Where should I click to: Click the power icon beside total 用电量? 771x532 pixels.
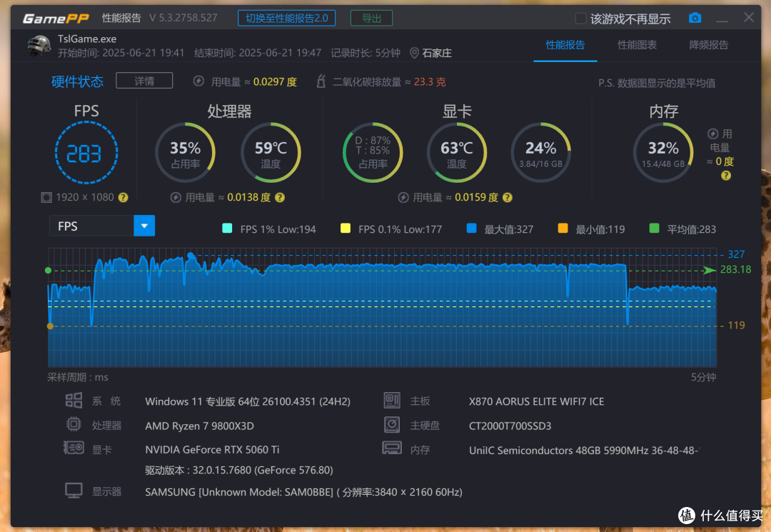pos(198,81)
